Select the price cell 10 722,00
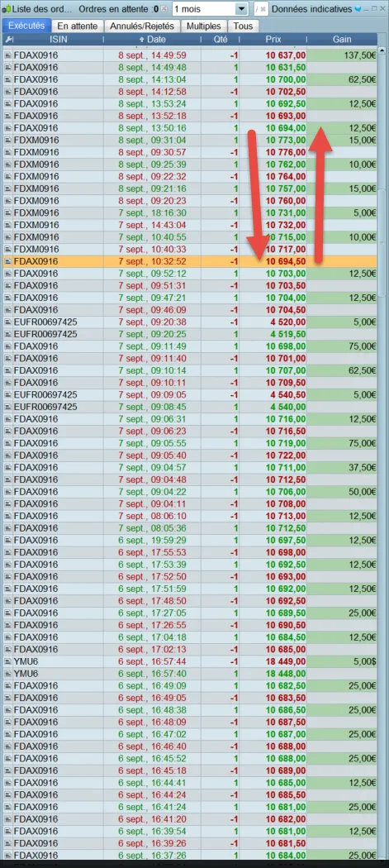389x868 pixels. [x=273, y=455]
